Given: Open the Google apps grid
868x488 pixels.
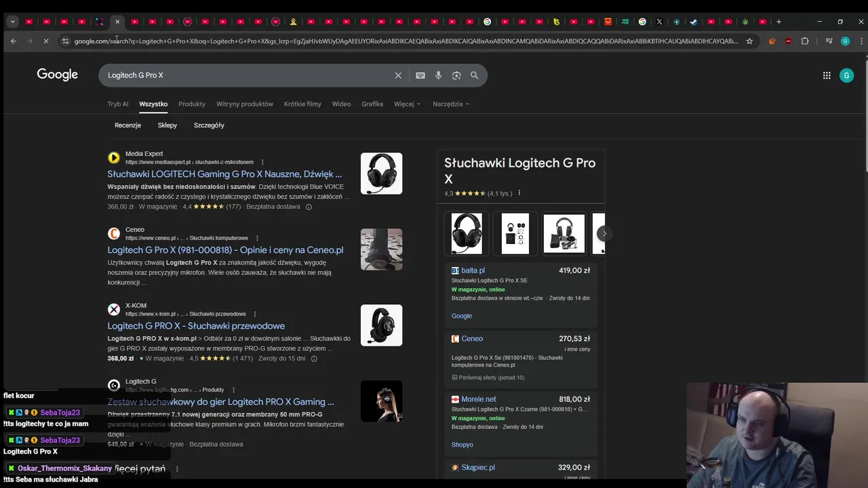Looking at the screenshot, I should tap(827, 76).
